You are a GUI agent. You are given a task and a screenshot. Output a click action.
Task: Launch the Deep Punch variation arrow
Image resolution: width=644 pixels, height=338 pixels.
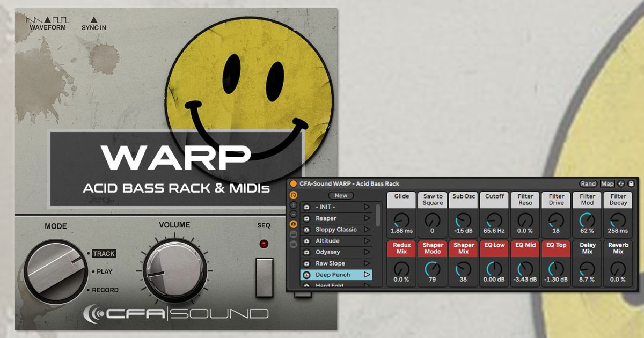click(x=367, y=275)
